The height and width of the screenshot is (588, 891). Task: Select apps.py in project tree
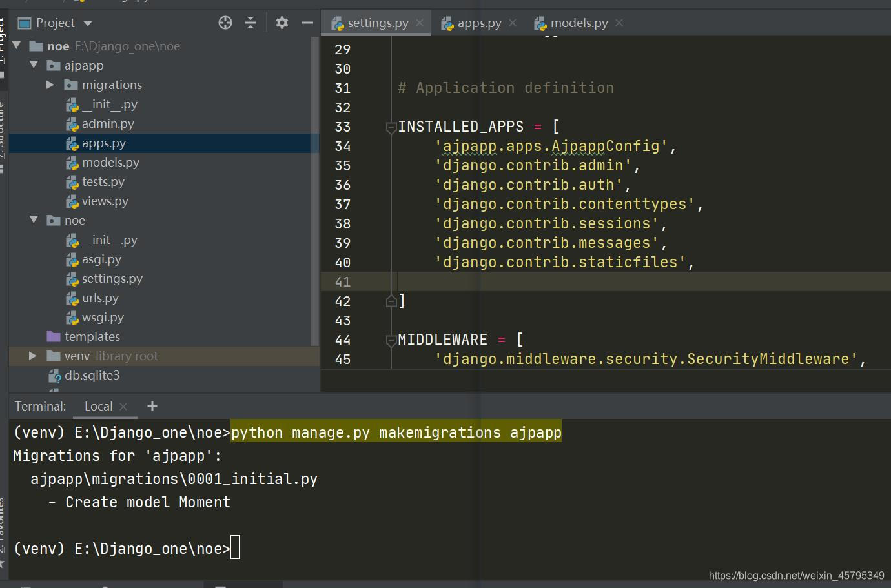[x=103, y=143]
